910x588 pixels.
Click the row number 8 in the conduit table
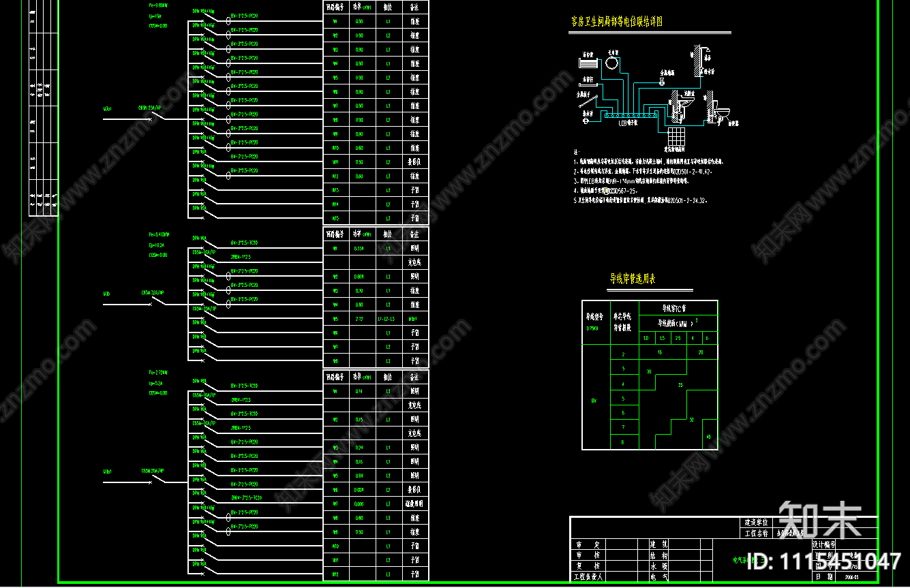point(623,442)
